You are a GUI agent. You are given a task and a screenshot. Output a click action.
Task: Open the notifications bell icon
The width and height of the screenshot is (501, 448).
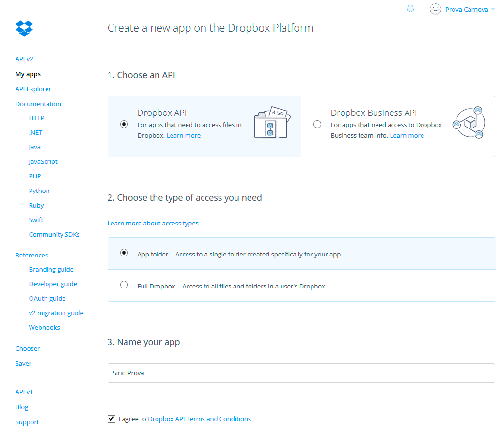click(410, 9)
